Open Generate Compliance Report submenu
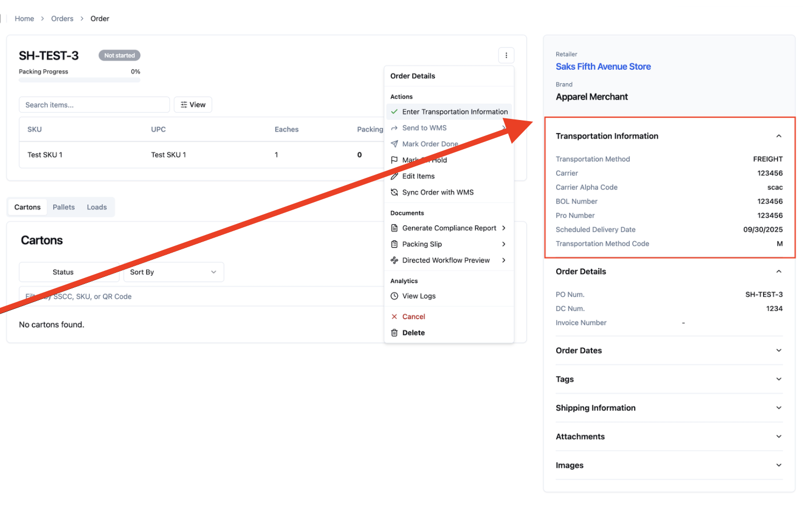812x513 pixels. [x=449, y=228]
